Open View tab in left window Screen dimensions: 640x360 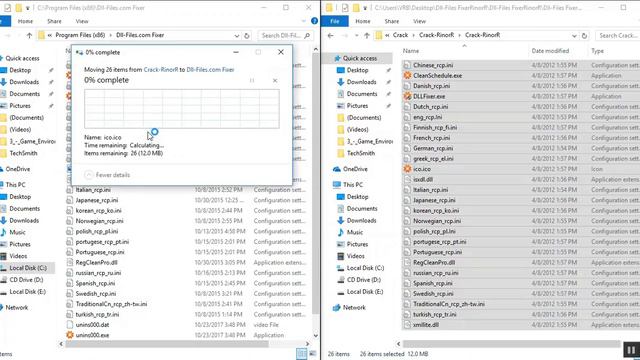point(82,21)
